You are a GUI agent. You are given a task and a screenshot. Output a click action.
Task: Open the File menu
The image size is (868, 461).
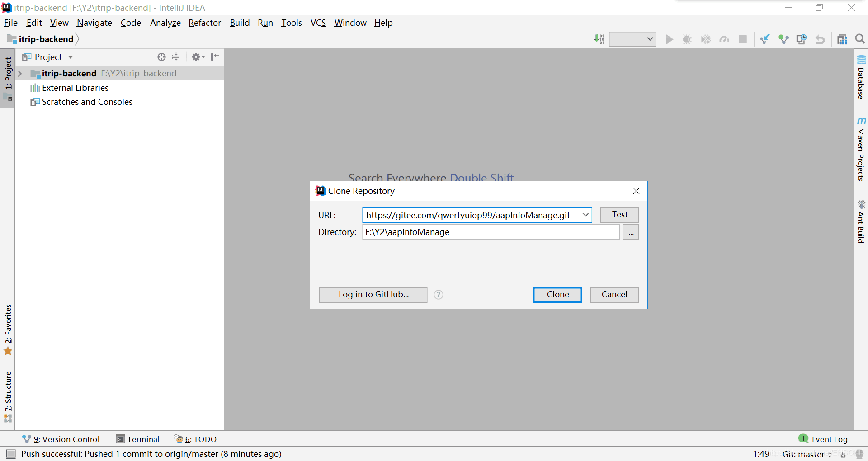11,23
